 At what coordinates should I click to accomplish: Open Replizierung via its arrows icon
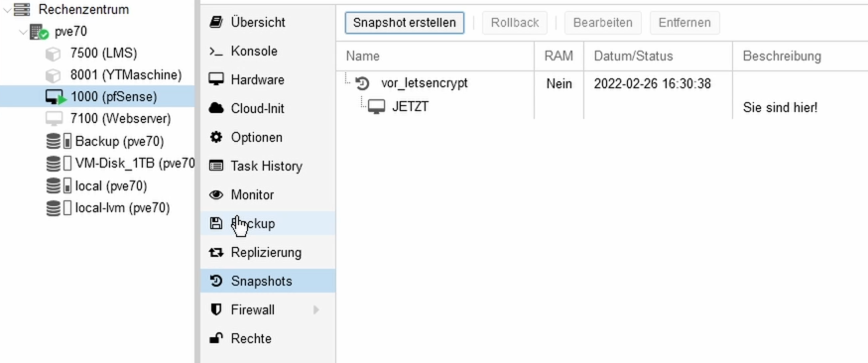[x=216, y=252]
